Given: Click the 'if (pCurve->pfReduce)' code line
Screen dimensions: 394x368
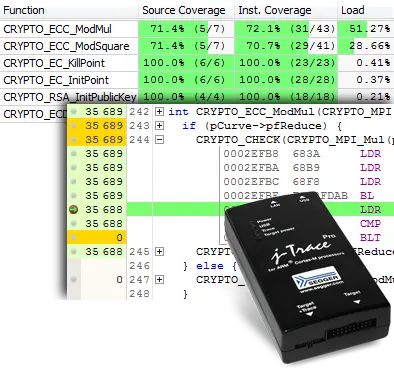Looking at the screenshot, I should 262,126.
